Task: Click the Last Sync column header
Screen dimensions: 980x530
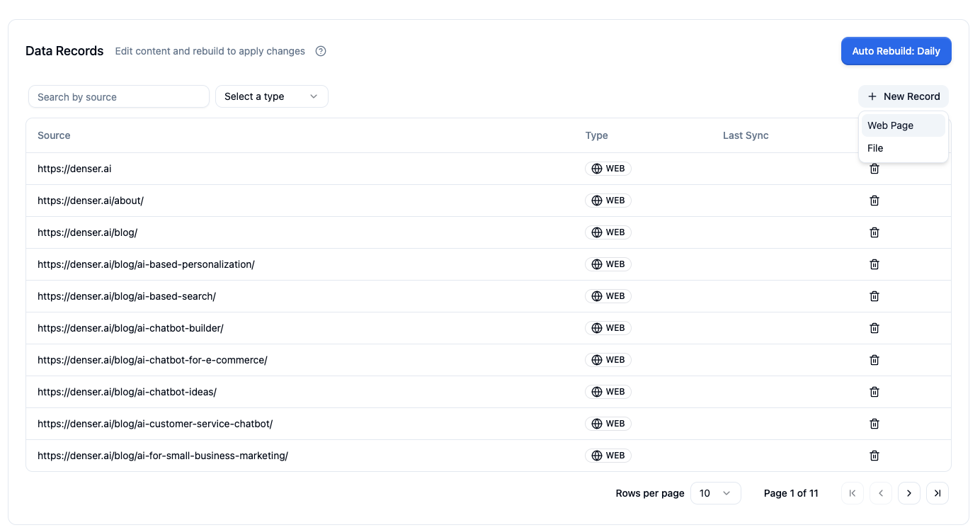Action: pos(746,135)
